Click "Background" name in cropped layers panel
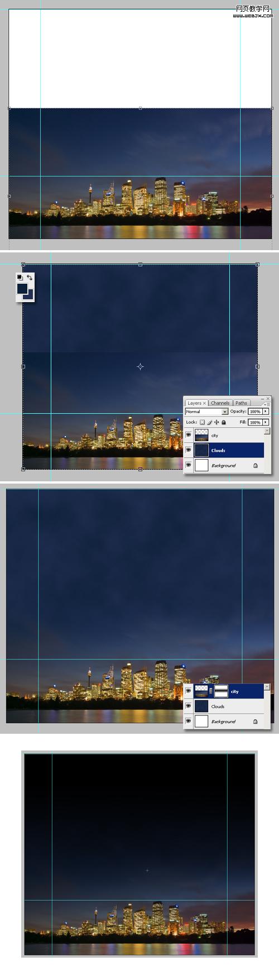The height and width of the screenshot is (980, 279). tap(223, 721)
